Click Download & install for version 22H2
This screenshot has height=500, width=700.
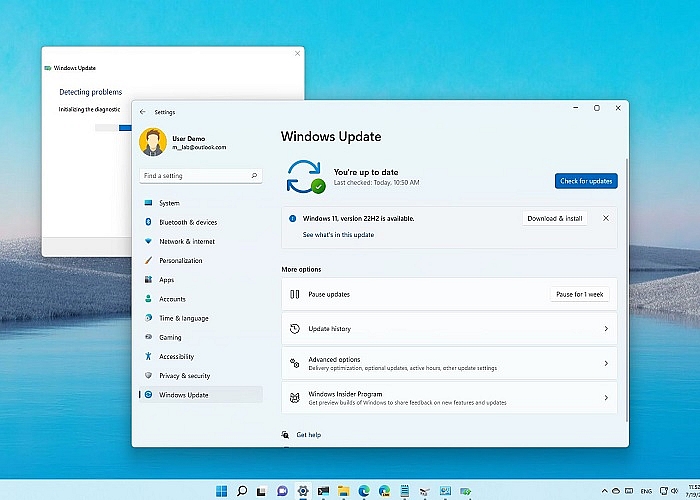[x=554, y=219]
